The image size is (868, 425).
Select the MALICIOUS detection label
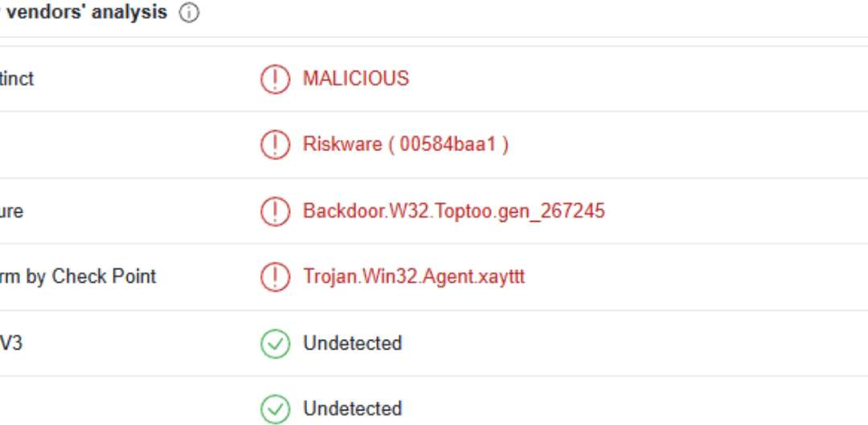click(355, 79)
